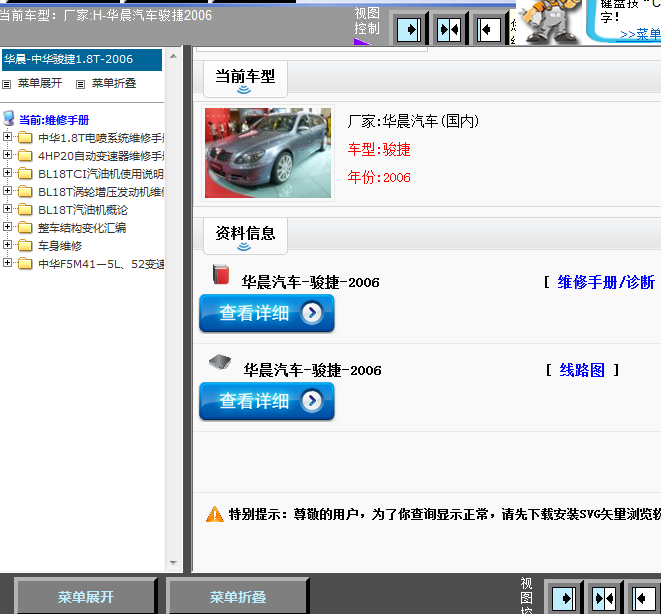This screenshot has width=661, height=614.
Task: Click folder icon of 整车结构变化汇编
Action: point(25,228)
